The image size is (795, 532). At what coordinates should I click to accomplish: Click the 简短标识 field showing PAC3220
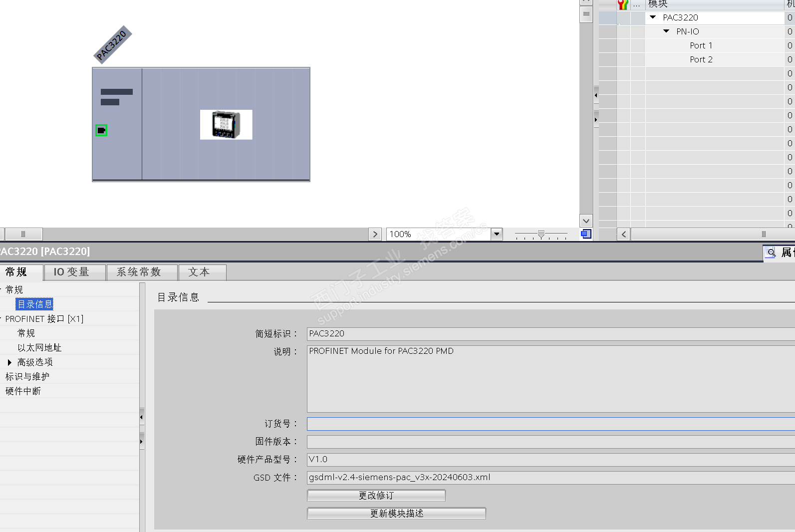click(x=551, y=334)
